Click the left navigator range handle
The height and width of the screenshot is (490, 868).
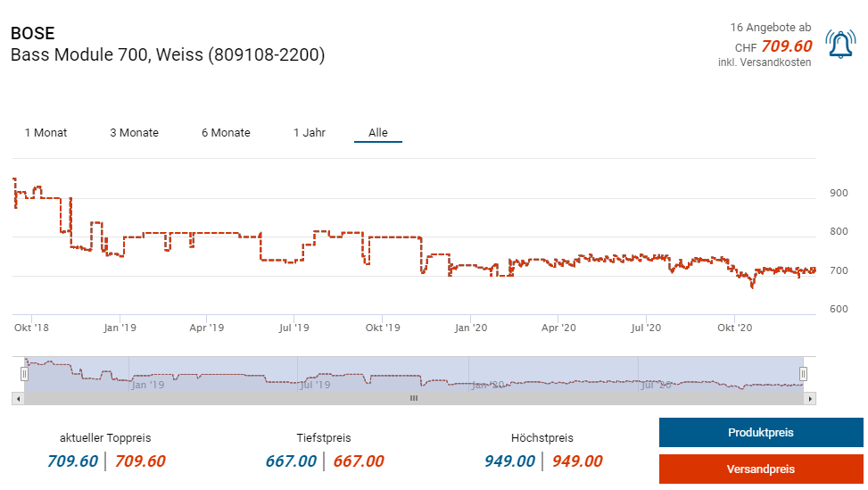[x=24, y=374]
